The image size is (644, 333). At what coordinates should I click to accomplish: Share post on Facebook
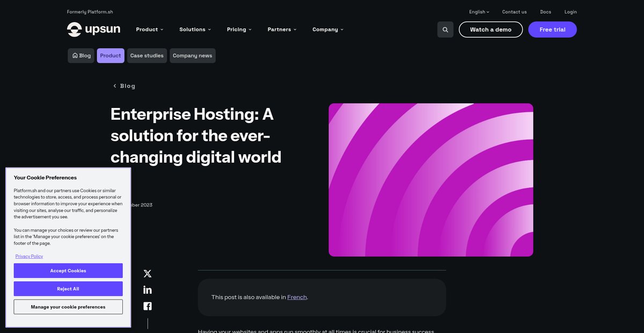(x=148, y=306)
